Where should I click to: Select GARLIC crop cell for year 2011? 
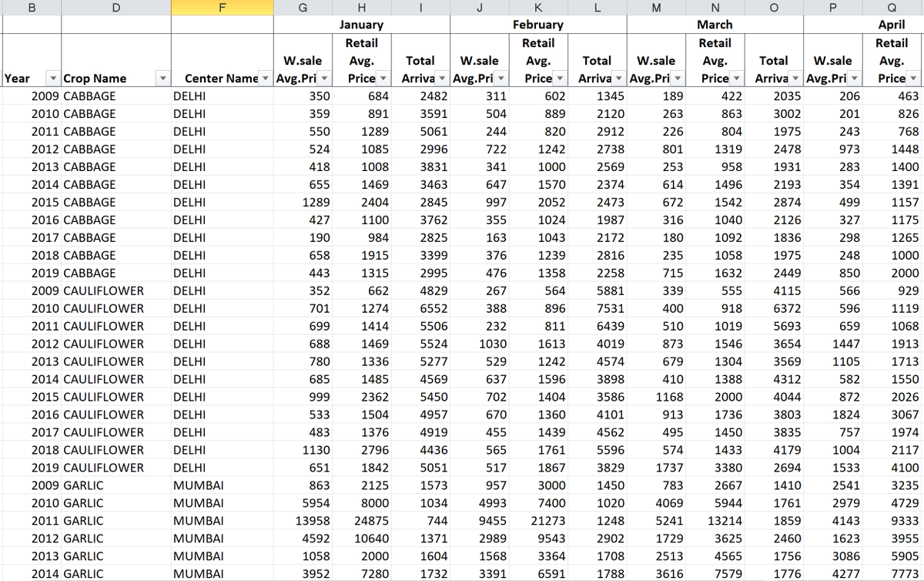(x=116, y=521)
